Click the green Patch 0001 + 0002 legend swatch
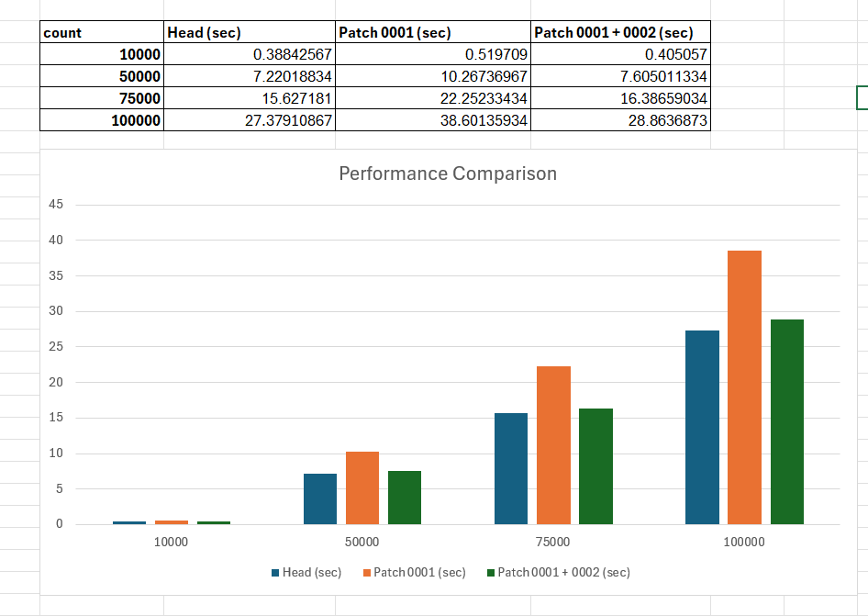868x616 pixels. coord(490,573)
